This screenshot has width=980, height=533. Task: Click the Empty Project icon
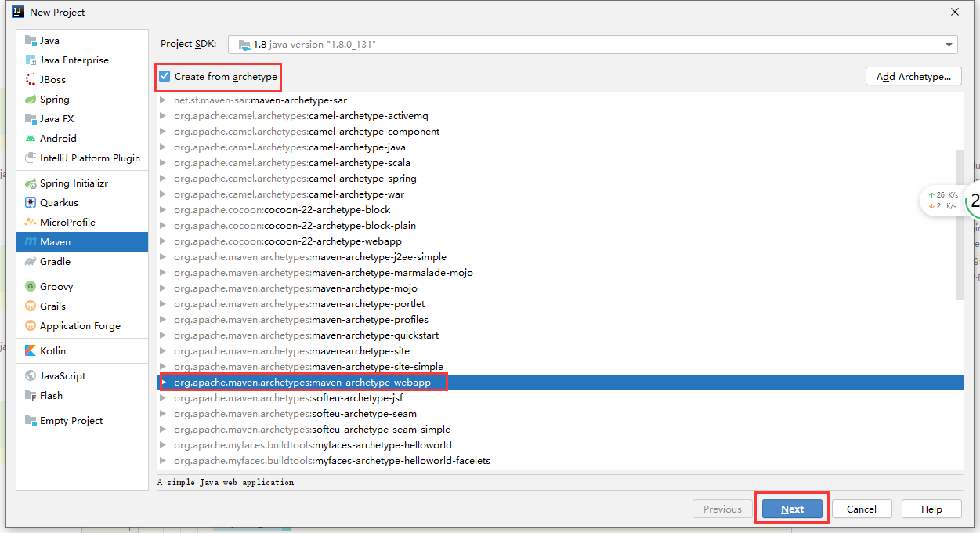pyautogui.click(x=31, y=421)
